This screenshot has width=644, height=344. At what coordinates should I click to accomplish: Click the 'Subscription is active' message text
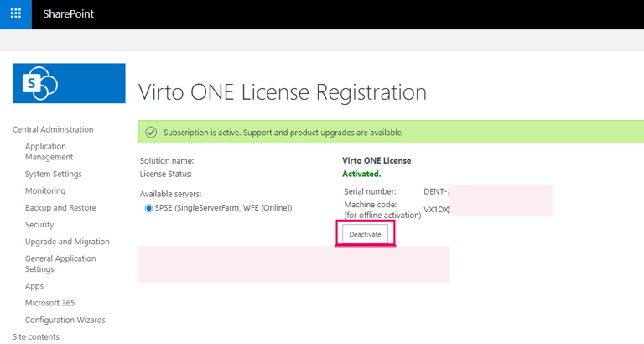coord(283,133)
